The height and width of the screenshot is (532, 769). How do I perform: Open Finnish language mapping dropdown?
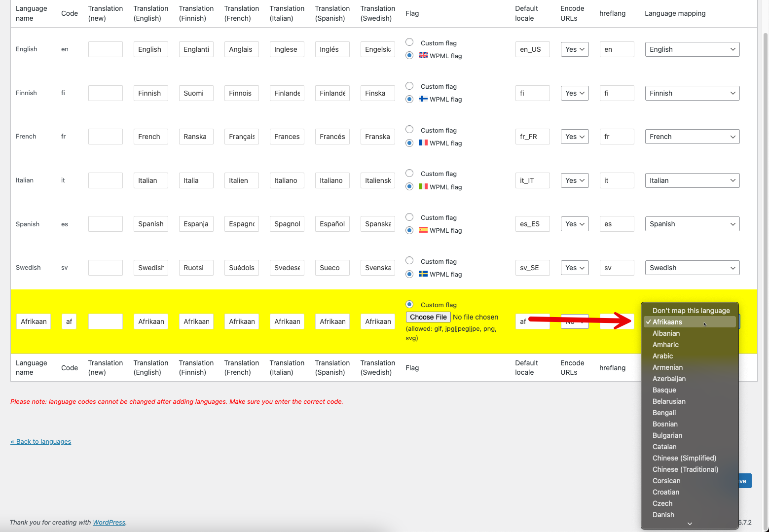[x=692, y=93]
